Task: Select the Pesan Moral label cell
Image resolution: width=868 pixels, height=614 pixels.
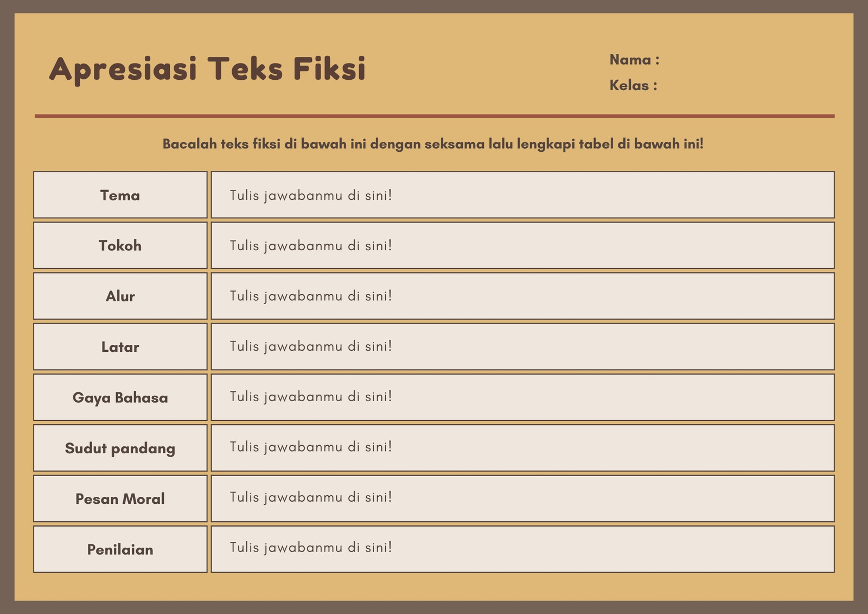Action: pyautogui.click(x=120, y=498)
